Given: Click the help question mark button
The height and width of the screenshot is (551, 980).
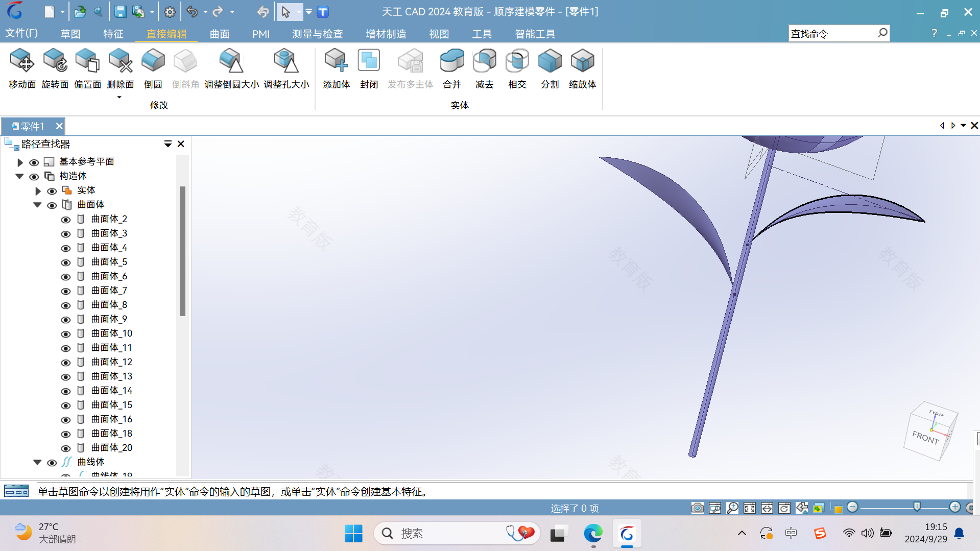Looking at the screenshot, I should click(934, 33).
